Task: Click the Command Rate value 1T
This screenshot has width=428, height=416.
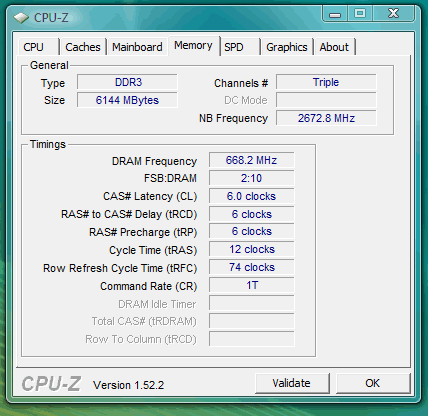Action: coord(252,285)
